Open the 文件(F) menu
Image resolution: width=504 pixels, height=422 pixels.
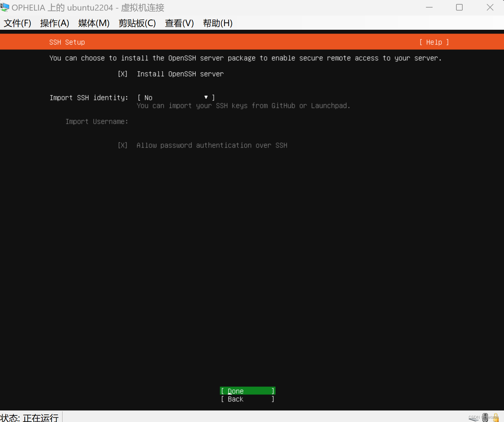[18, 23]
